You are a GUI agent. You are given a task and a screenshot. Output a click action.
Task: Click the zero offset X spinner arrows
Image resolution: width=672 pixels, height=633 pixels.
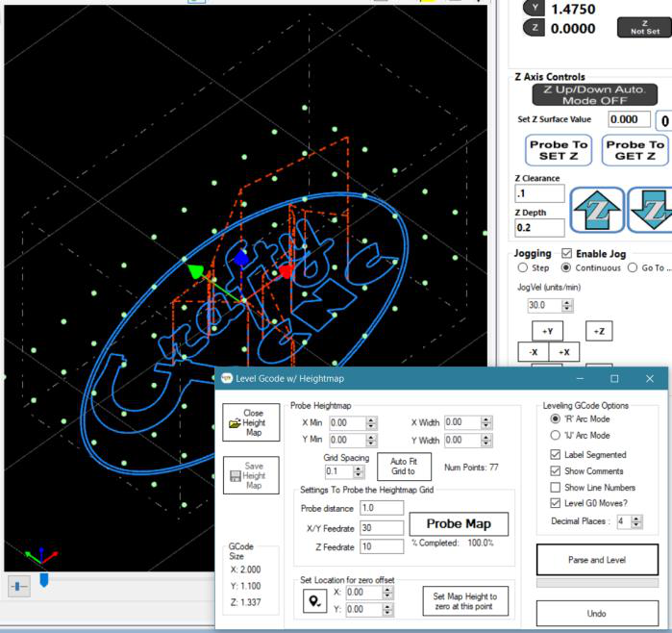(387, 593)
